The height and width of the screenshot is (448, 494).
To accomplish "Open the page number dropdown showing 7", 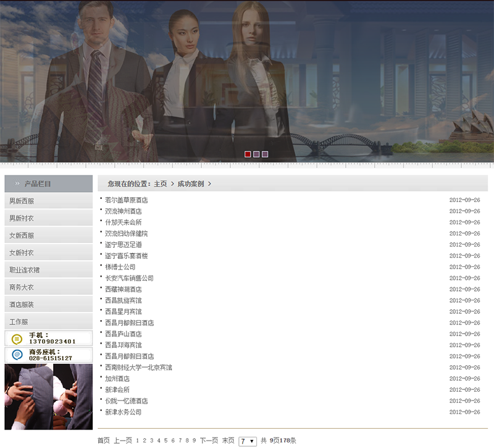I will (x=248, y=441).
